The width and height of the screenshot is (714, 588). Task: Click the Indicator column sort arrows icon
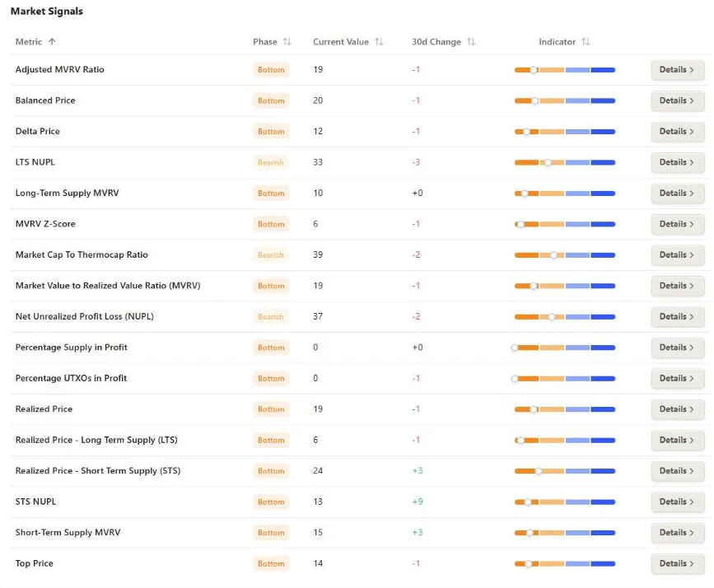click(586, 42)
